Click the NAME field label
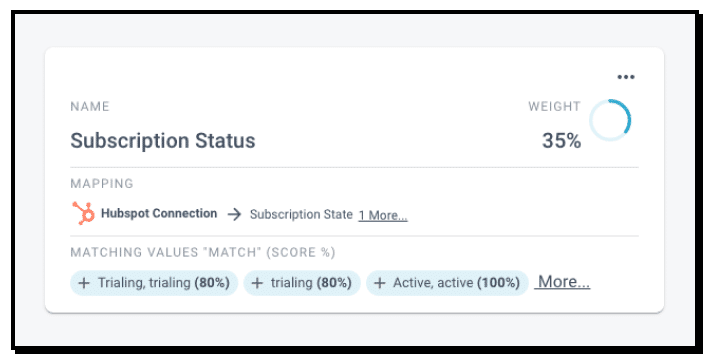The height and width of the screenshot is (360, 710). (90, 107)
